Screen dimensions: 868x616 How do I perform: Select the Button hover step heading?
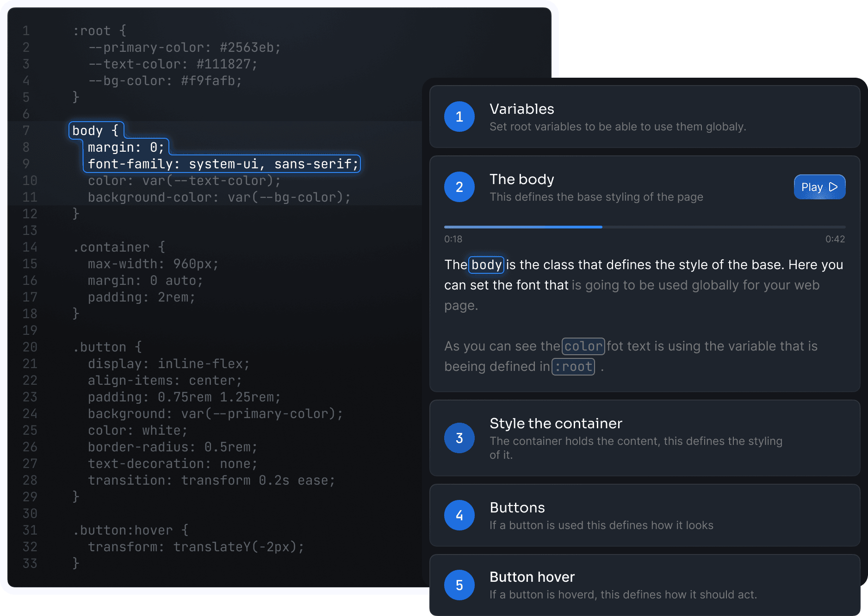click(x=532, y=577)
